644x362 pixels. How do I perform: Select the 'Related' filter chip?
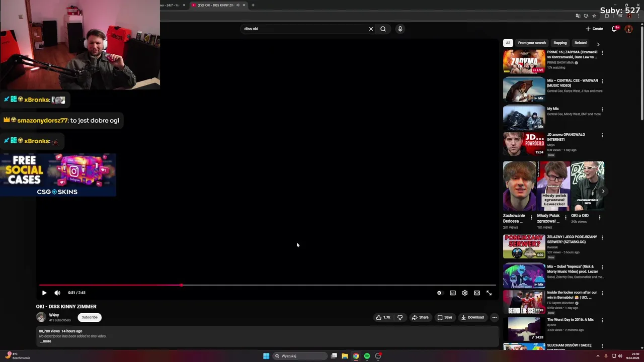[581, 43]
